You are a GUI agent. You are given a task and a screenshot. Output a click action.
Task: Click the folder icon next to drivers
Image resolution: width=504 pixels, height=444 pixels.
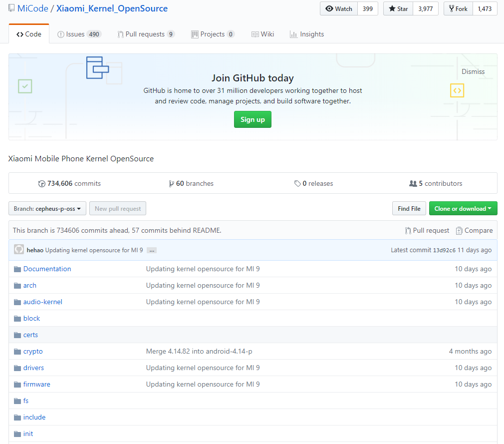coord(17,368)
